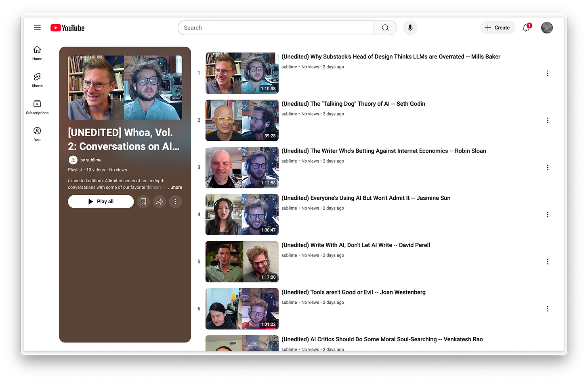Open options menu for Jasmine Sun video

click(548, 215)
